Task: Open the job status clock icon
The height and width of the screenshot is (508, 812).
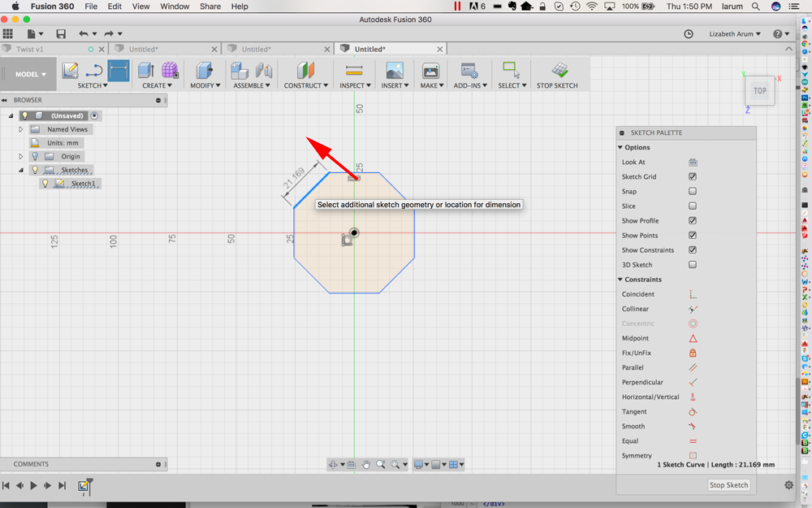Action: 689,33
